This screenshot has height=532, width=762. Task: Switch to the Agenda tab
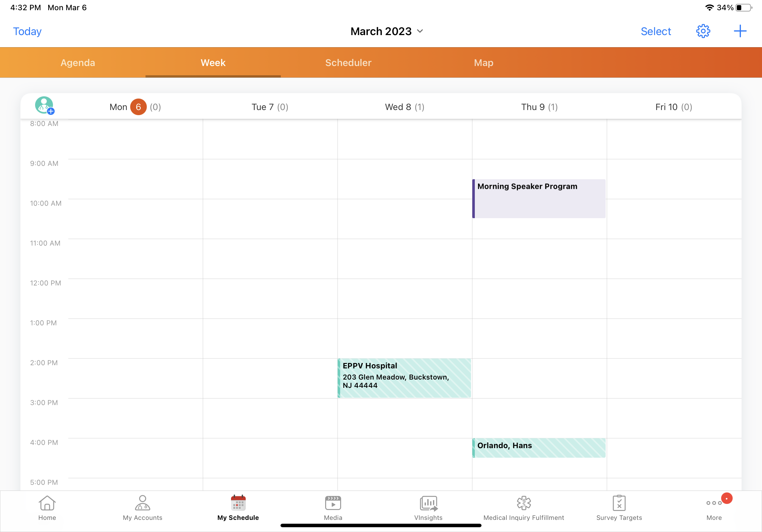(78, 63)
